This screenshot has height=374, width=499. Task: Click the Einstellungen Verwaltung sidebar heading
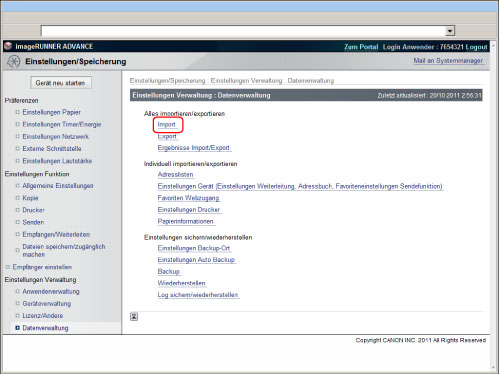pyautogui.click(x=40, y=280)
